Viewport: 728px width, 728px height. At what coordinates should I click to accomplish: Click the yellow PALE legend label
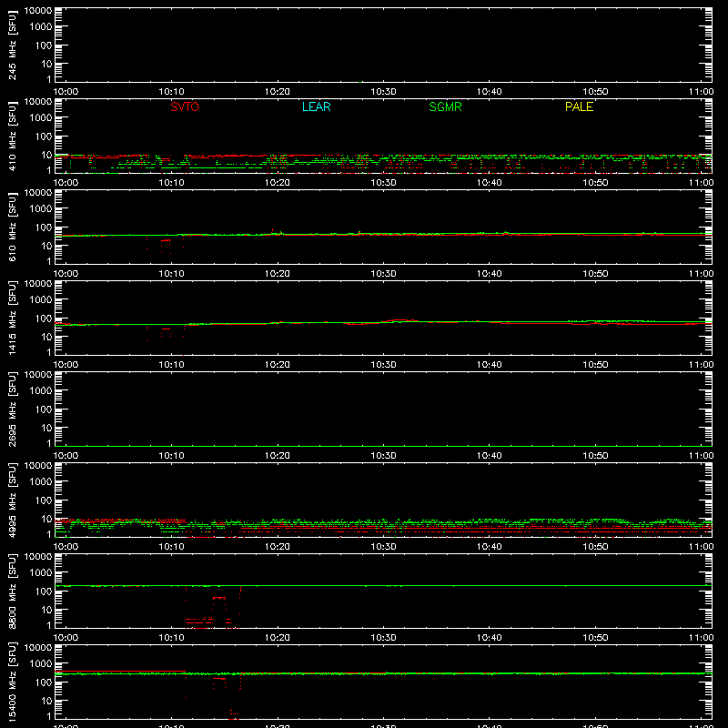[579, 106]
